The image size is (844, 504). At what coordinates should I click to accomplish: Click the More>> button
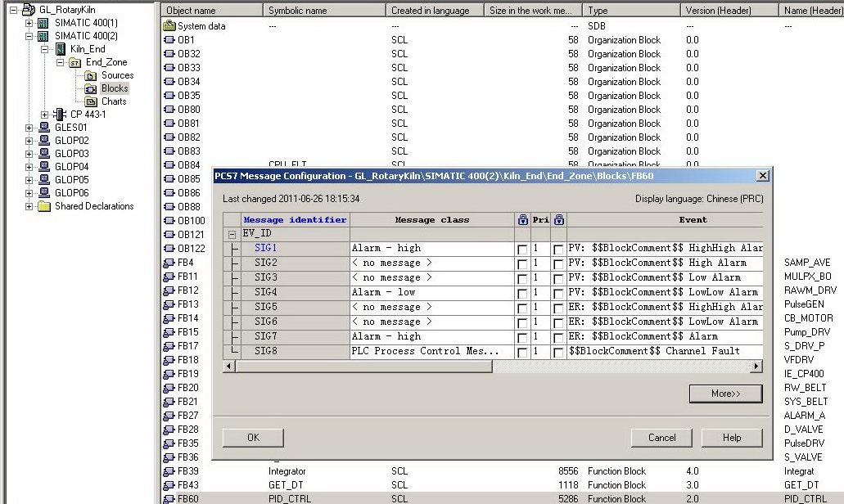point(725,394)
